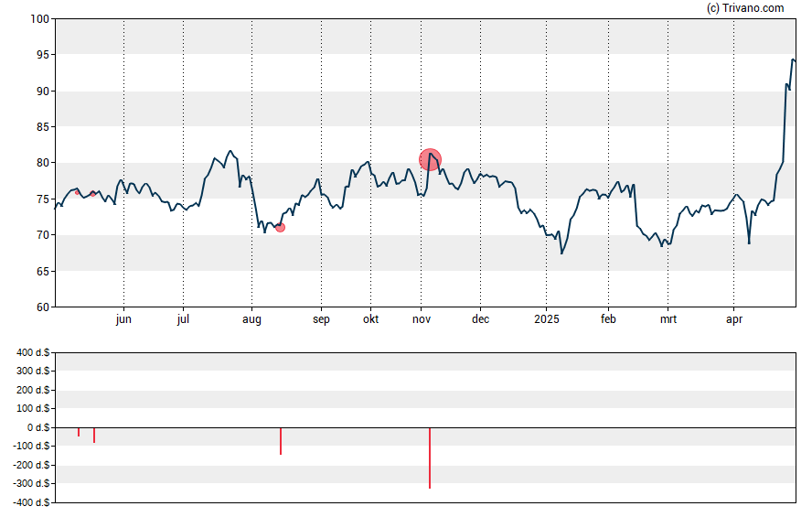812x517 pixels.
Task: Click the '85' price axis label
Action: [x=42, y=127]
